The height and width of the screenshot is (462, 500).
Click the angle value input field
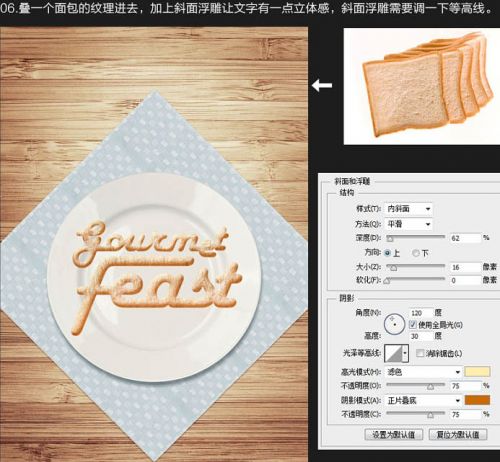(x=421, y=313)
